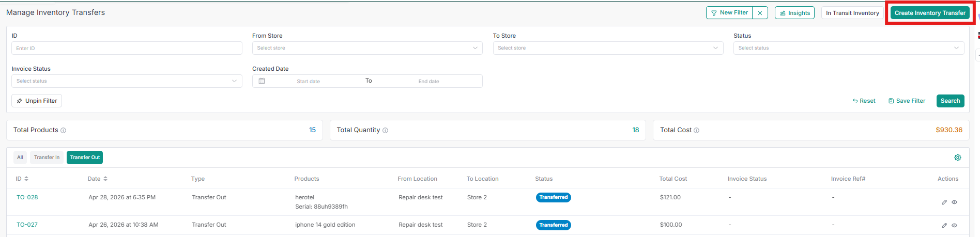Click edit pencil icon for TO-027

pyautogui.click(x=944, y=226)
